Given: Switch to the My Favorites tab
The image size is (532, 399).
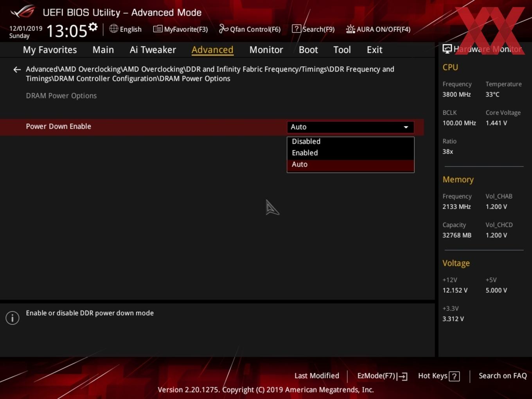Looking at the screenshot, I should point(50,50).
